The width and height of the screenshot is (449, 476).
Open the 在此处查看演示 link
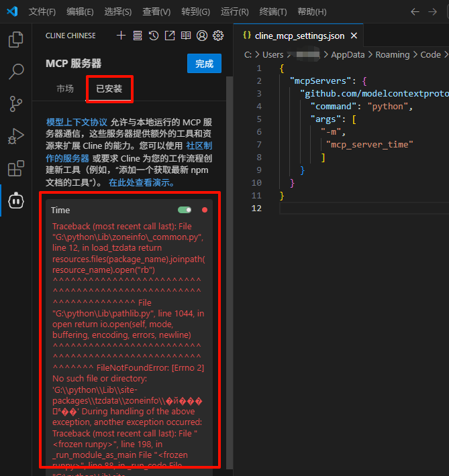(x=142, y=182)
